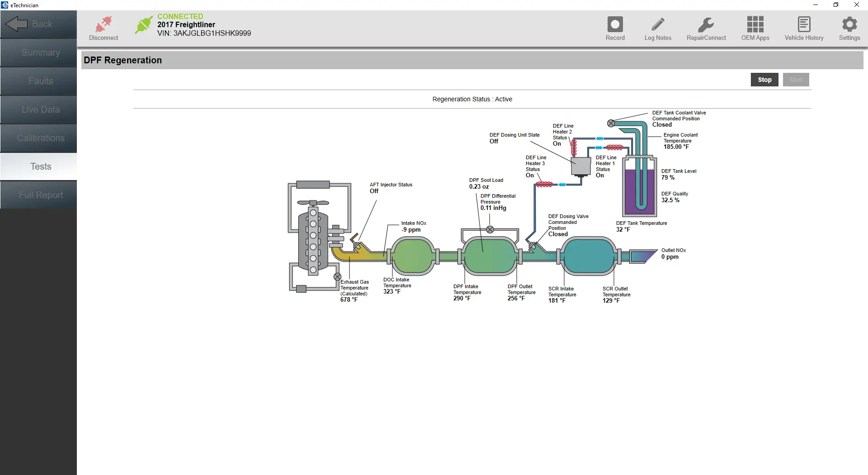
Task: Click the DEF tank level gauge graphic
Action: click(639, 185)
